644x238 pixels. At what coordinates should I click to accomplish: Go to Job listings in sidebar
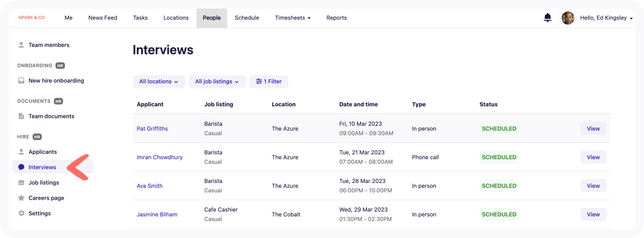pyautogui.click(x=44, y=182)
